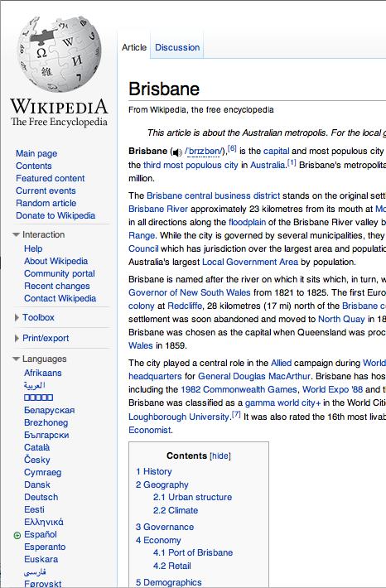
Task: Click the featured article icon beside Español
Action: 17,536
